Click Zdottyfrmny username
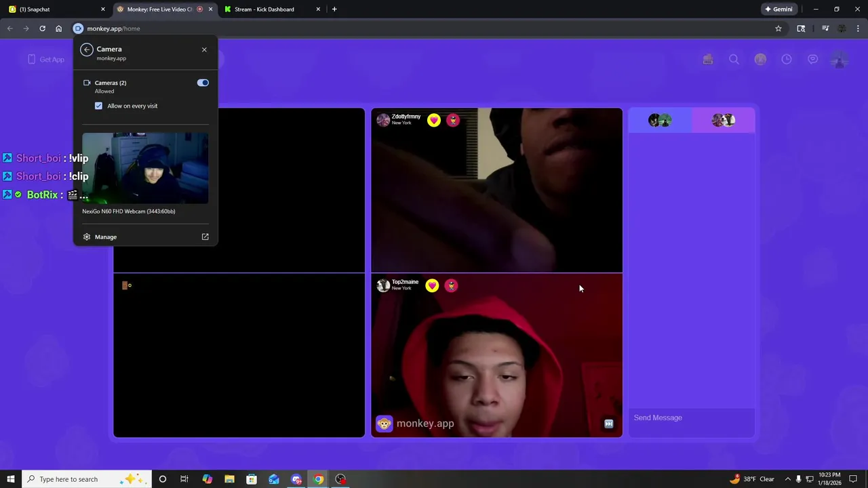The image size is (868, 488). pyautogui.click(x=406, y=117)
